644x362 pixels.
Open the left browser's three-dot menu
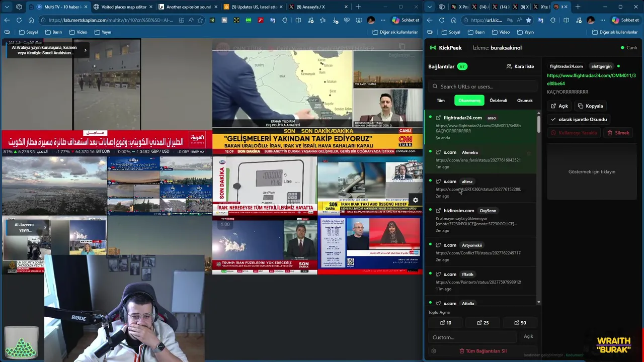click(x=383, y=20)
